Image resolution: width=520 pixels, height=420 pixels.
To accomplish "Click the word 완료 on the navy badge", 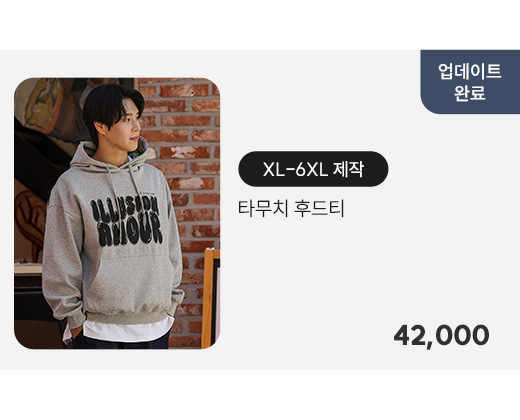I will coord(470,92).
